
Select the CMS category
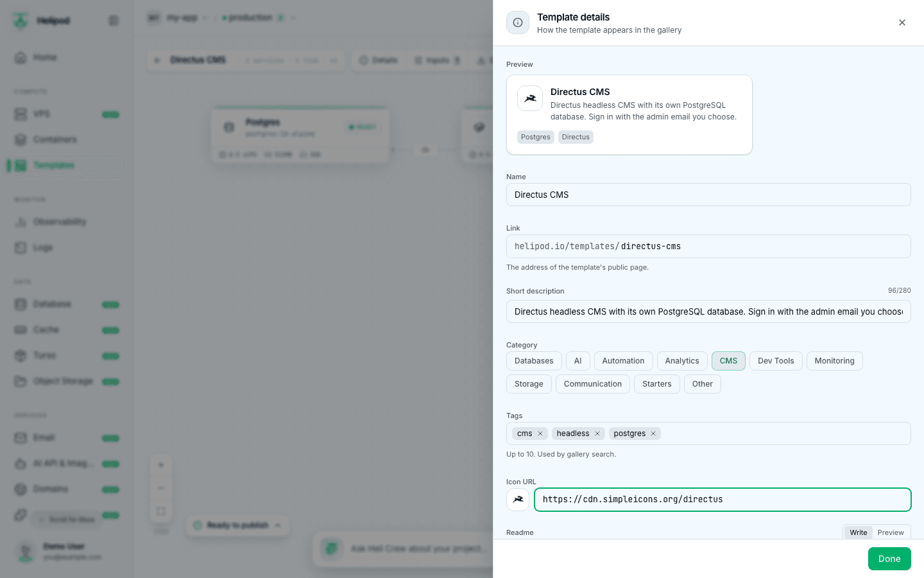tap(728, 361)
